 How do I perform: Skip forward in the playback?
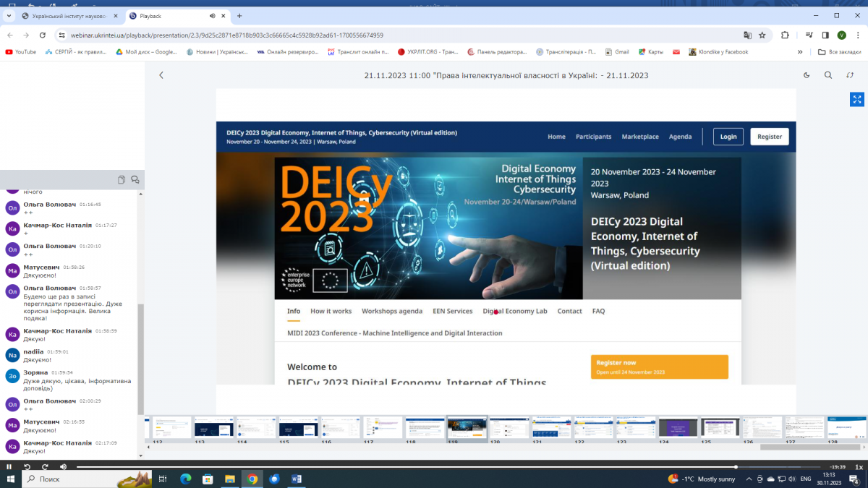tap(45, 467)
